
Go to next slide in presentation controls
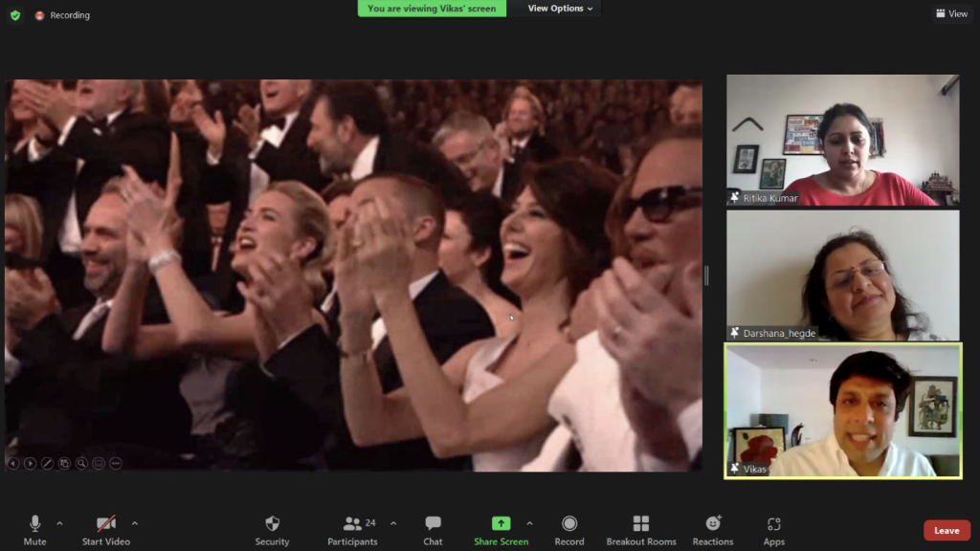tap(31, 463)
